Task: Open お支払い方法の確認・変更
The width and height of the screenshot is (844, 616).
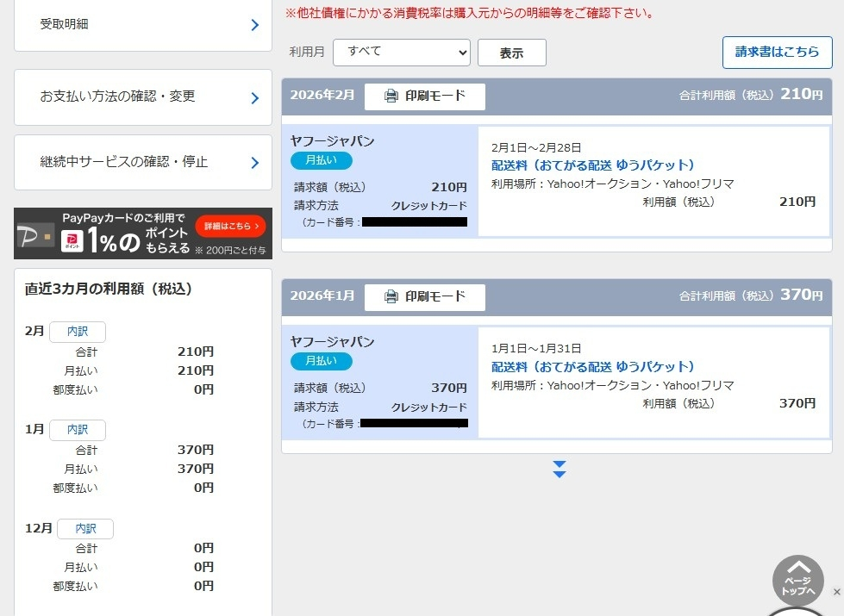Action: tap(142, 97)
